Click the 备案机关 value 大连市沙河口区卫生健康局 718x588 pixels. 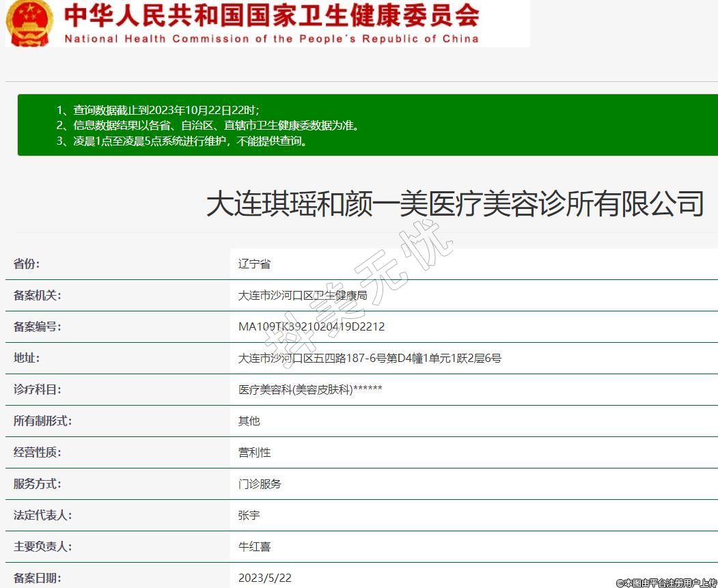click(303, 296)
